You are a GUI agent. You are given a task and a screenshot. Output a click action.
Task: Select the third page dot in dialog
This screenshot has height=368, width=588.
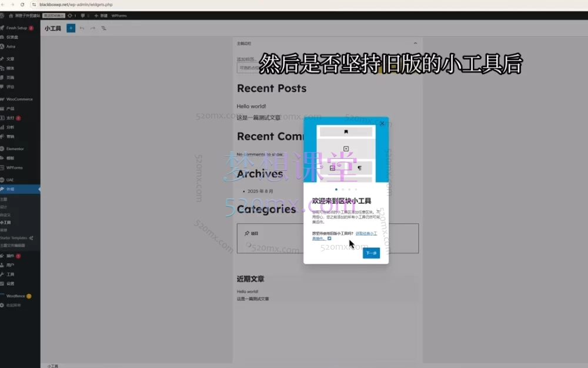(x=349, y=189)
